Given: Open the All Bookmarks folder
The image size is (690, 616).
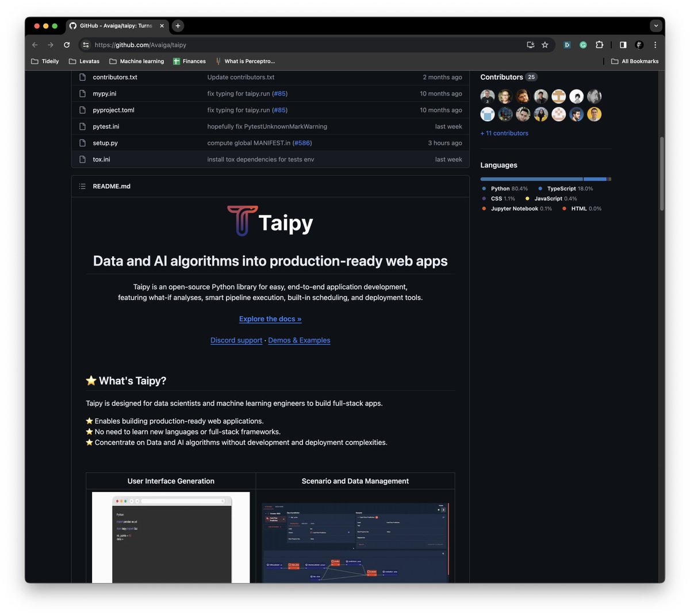Looking at the screenshot, I should pyautogui.click(x=635, y=61).
